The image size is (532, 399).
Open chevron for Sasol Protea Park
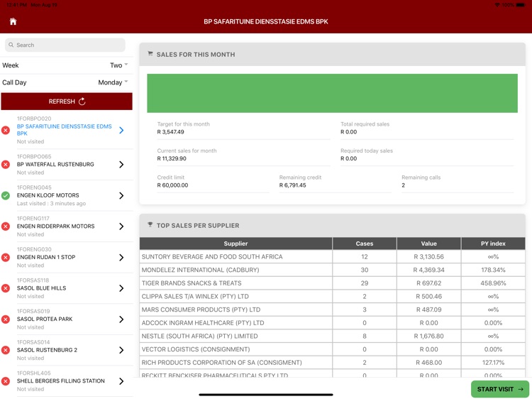point(121,319)
